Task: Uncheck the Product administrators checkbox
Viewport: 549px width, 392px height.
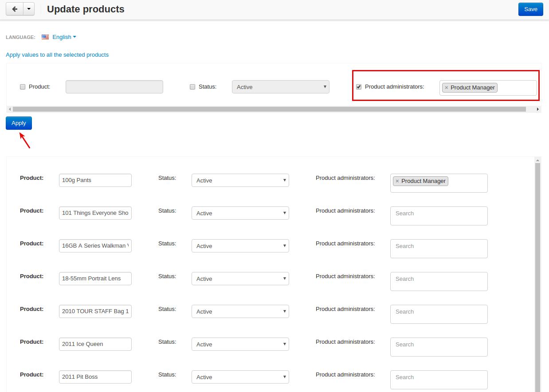Action: pos(359,87)
